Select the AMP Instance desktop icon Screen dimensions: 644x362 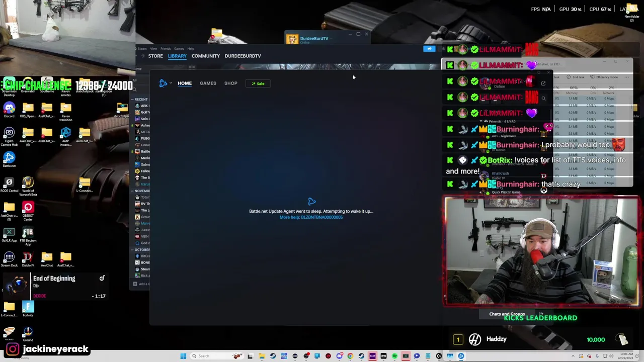[x=65, y=136]
